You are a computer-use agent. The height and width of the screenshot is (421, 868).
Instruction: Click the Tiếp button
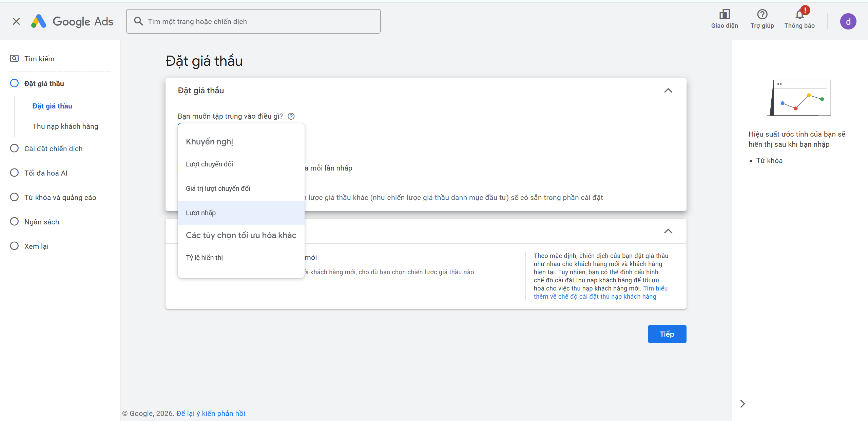pos(667,334)
